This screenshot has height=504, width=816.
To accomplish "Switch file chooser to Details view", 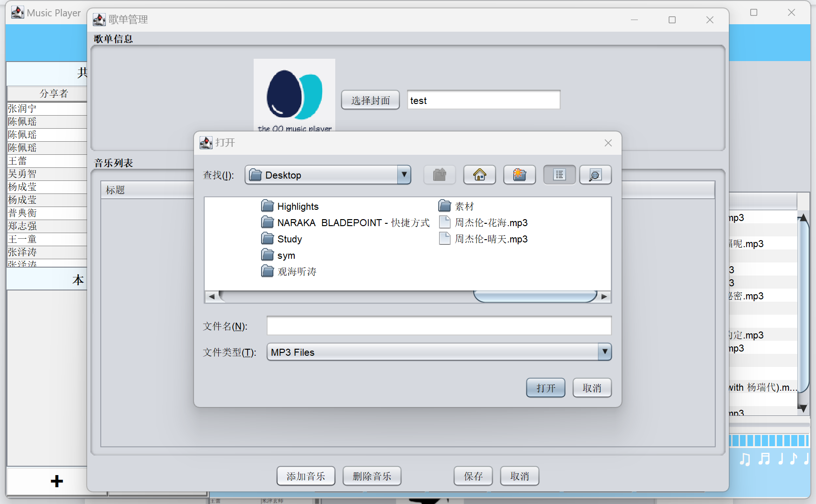I will [x=595, y=175].
